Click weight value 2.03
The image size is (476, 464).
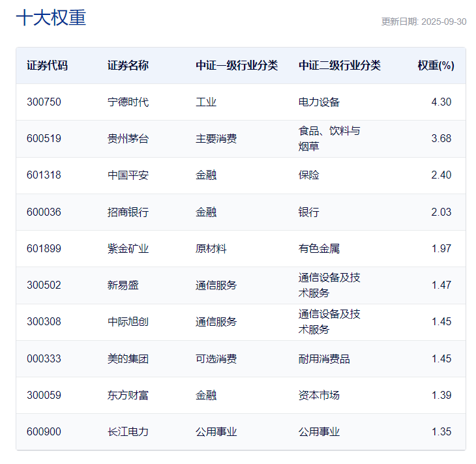click(441, 212)
